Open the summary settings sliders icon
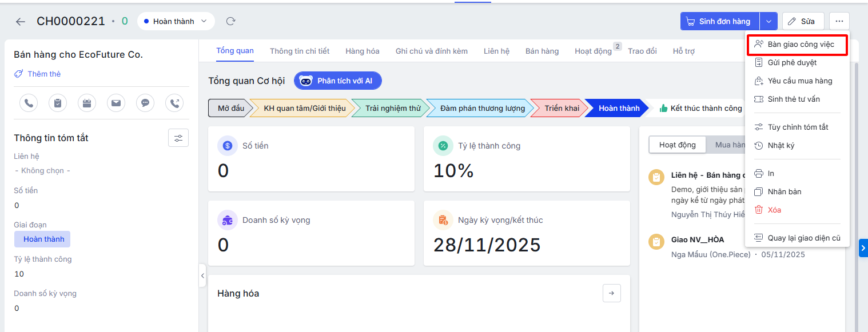Viewport: 868px width, 332px height. [x=178, y=138]
